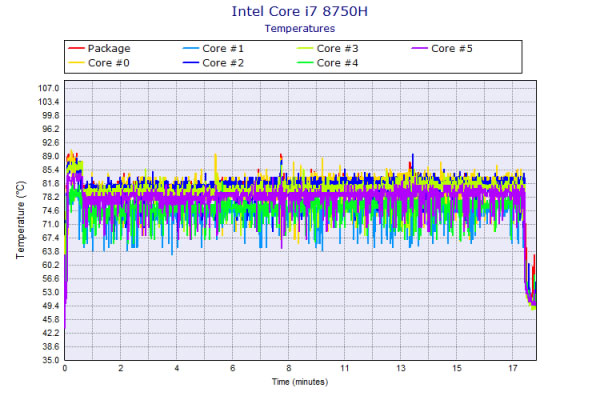Click the 74.6 y-axis value

[x=50, y=211]
